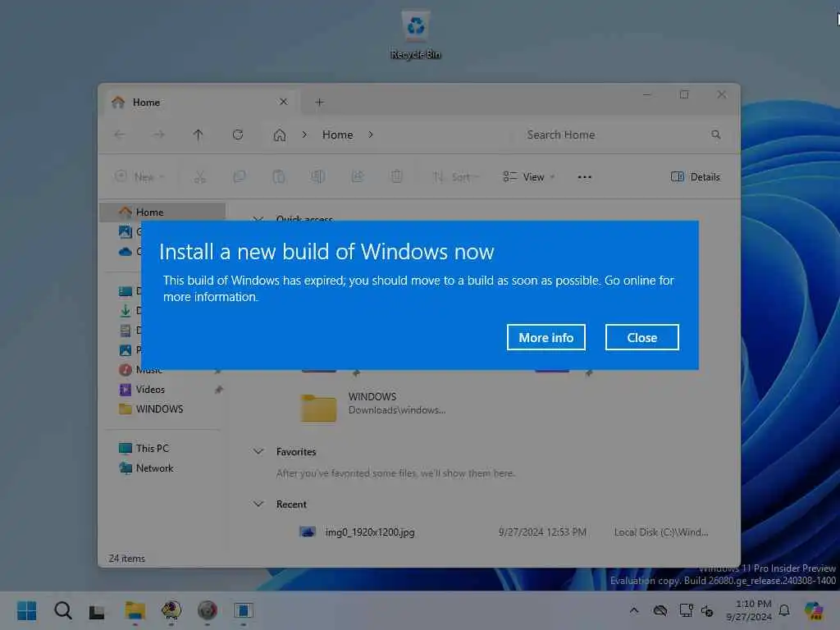Open WINDOWS folder in Quick access
840x630 pixels.
click(372, 407)
